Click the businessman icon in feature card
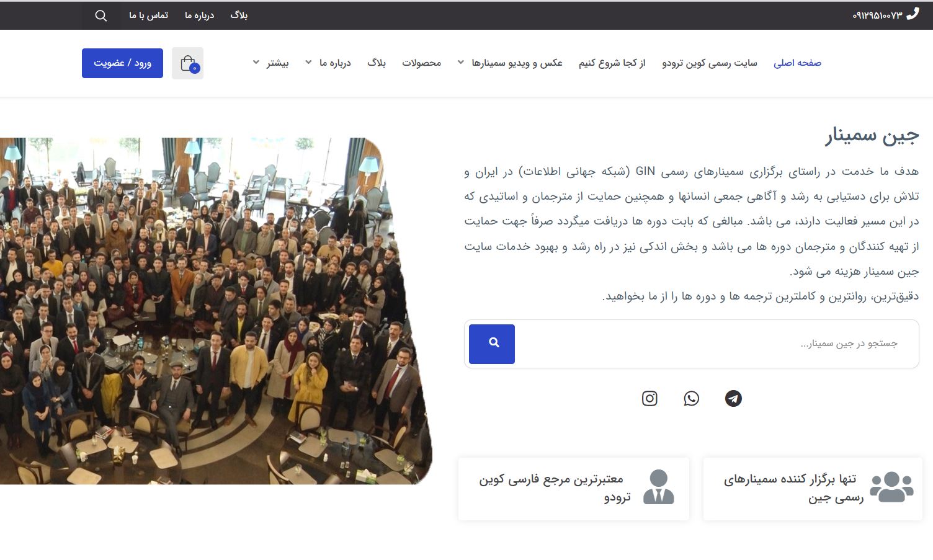 coord(658,487)
